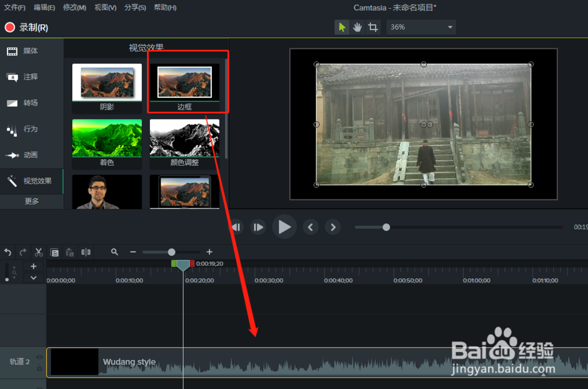Open the 编辑(E) menu

44,8
